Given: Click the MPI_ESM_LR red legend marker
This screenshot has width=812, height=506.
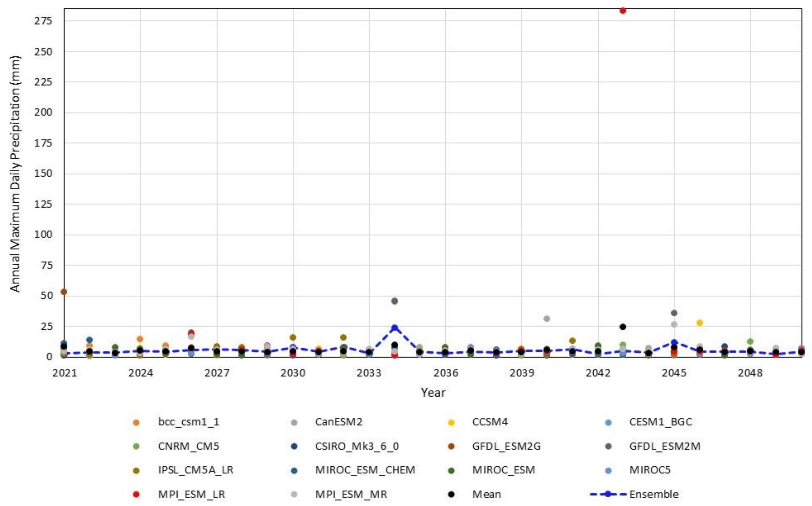Looking at the screenshot, I should tap(136, 494).
